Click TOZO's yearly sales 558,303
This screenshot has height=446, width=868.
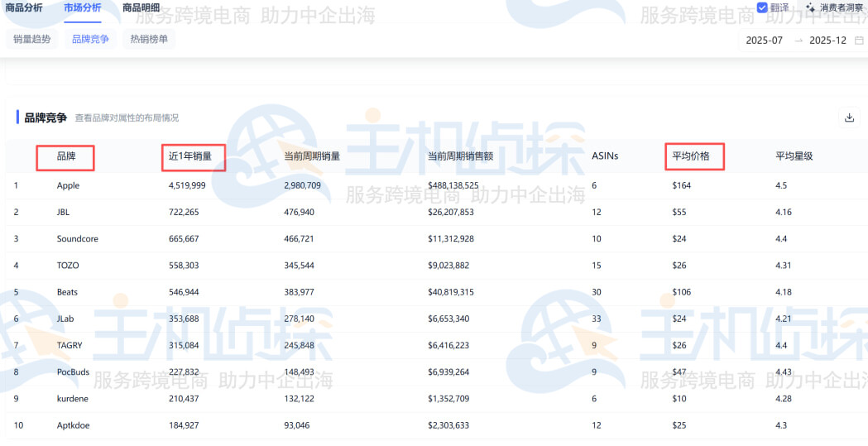coord(184,266)
